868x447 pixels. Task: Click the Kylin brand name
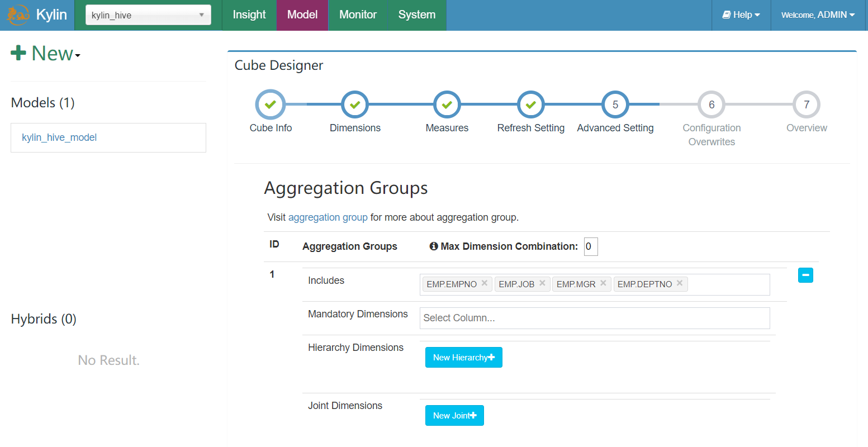[51, 15]
